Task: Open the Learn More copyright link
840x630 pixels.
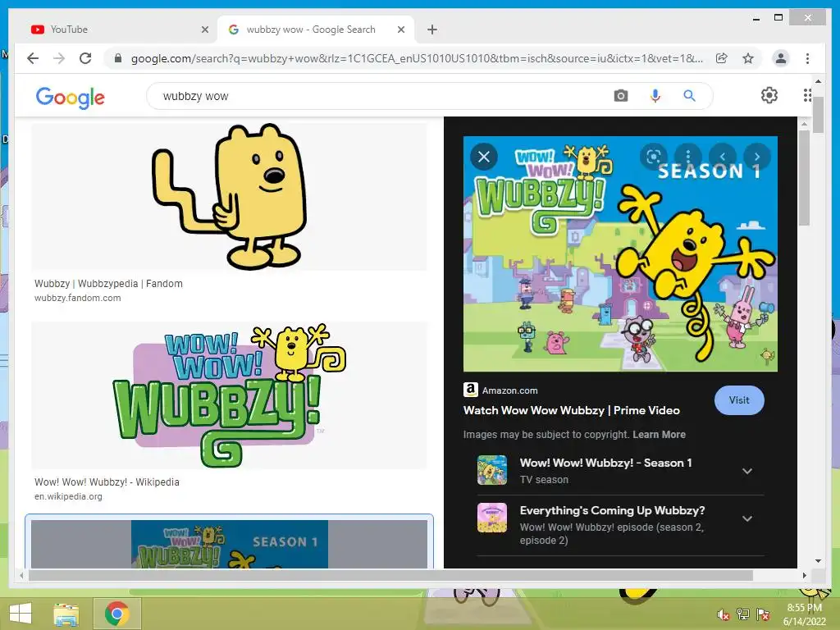Action: tap(659, 435)
